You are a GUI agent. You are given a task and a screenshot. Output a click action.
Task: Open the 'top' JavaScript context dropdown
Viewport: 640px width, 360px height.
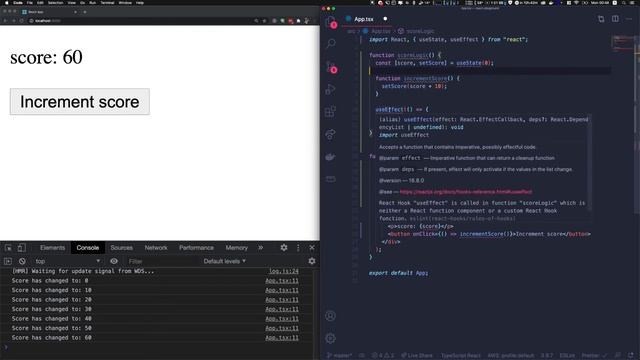click(x=67, y=261)
